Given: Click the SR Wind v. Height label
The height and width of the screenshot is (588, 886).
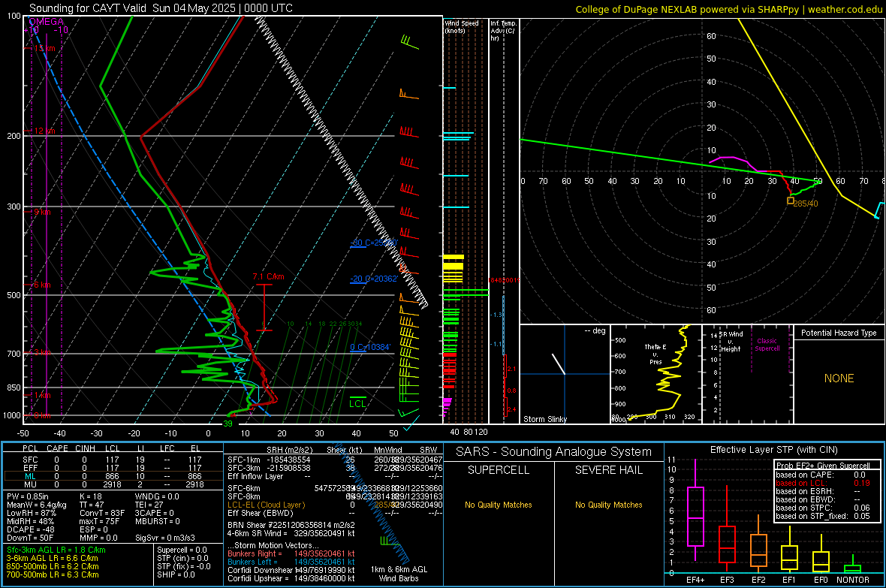Looking at the screenshot, I should pos(731,342).
